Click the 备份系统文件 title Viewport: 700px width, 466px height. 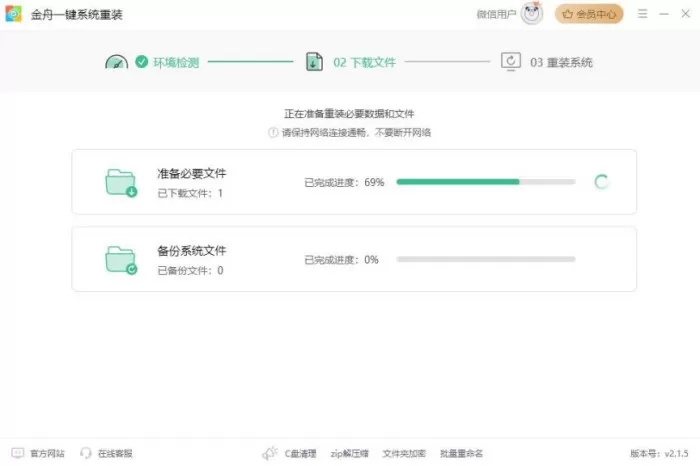click(192, 250)
